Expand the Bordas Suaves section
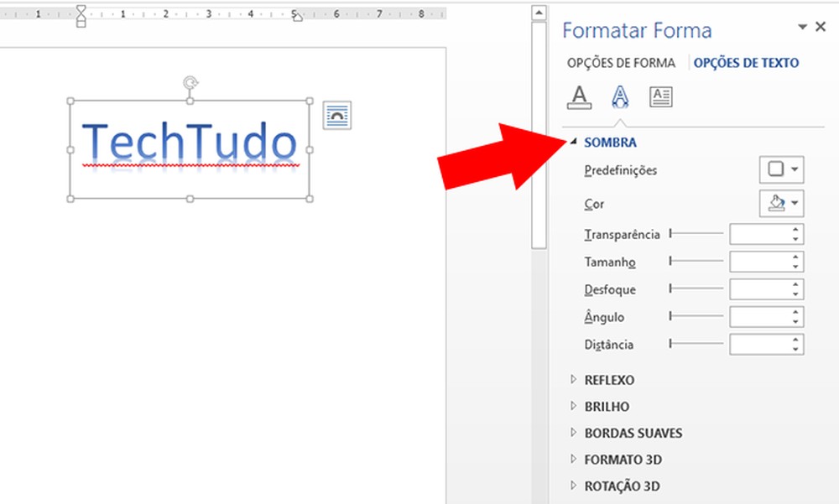 point(574,433)
